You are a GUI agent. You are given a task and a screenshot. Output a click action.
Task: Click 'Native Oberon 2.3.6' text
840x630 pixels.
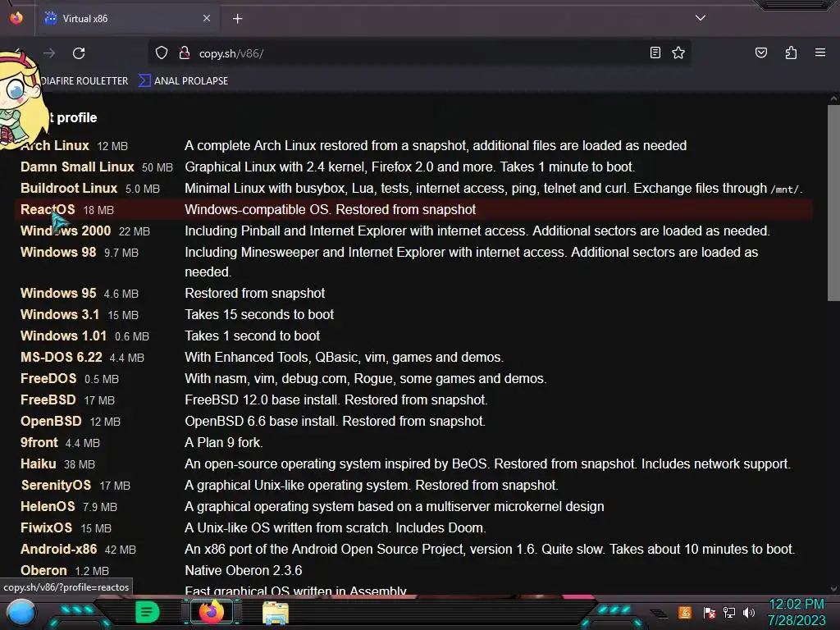pos(243,571)
